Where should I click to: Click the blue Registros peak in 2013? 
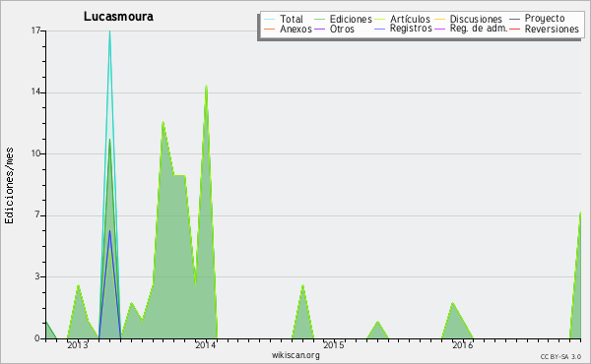109,231
